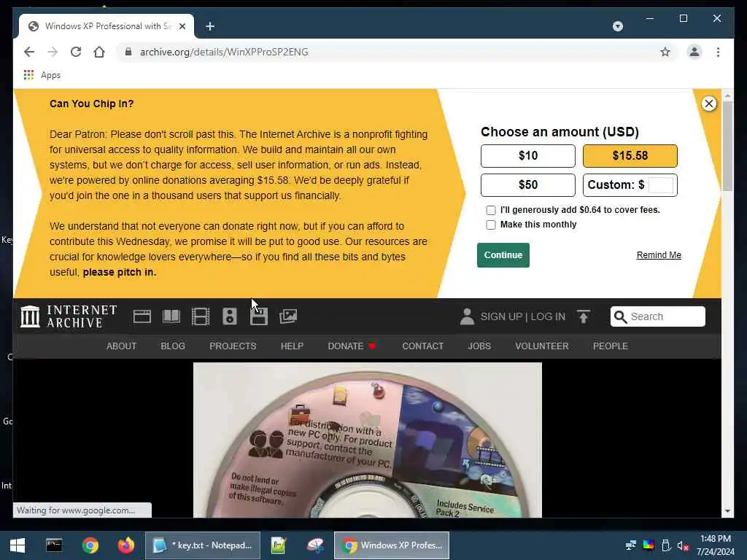This screenshot has width=747, height=560.
Task: Open Internet Archive web (Wayback) icon
Action: 142,316
